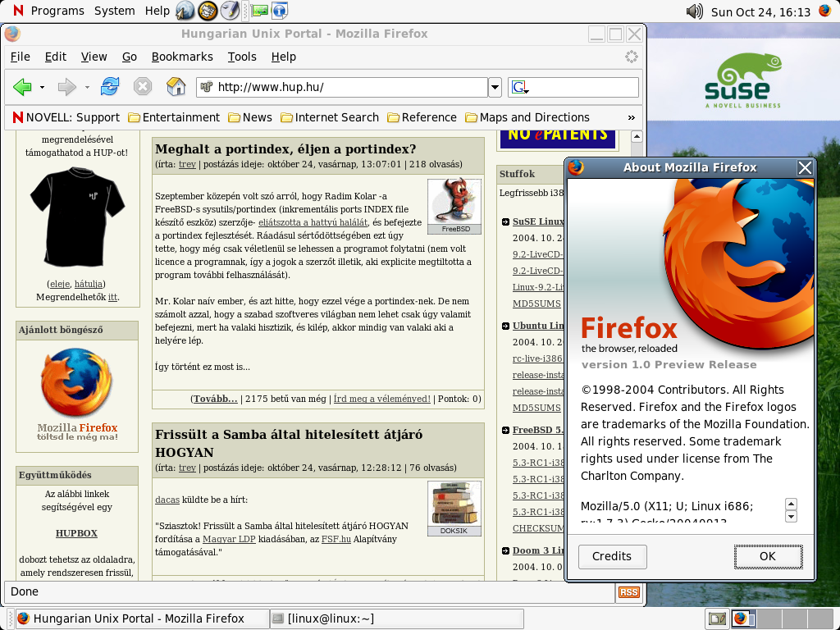Click the Credits button in About dialog

[x=612, y=557]
